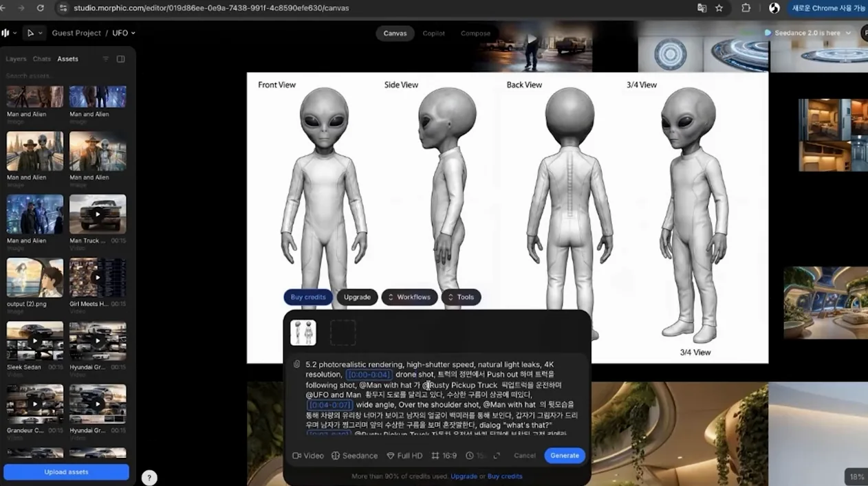Select the Grandeur C... video asset

coord(35,404)
